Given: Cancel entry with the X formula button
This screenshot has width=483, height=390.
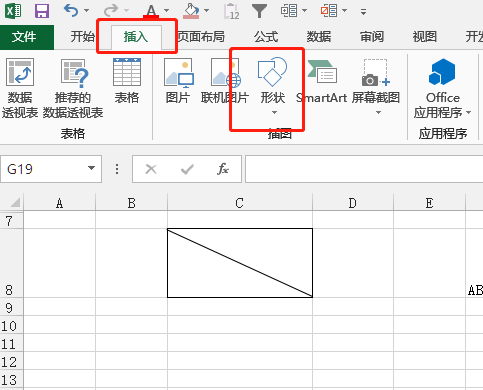Looking at the screenshot, I should [151, 169].
